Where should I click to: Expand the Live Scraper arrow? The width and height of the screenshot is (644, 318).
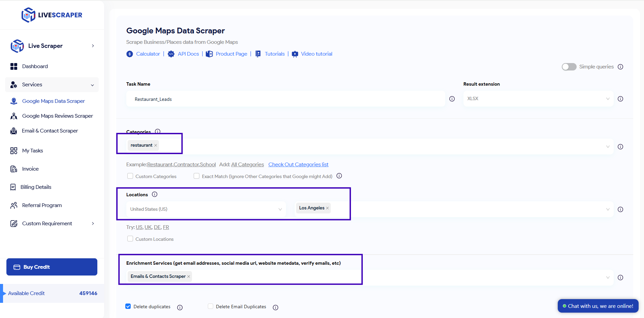(x=93, y=46)
